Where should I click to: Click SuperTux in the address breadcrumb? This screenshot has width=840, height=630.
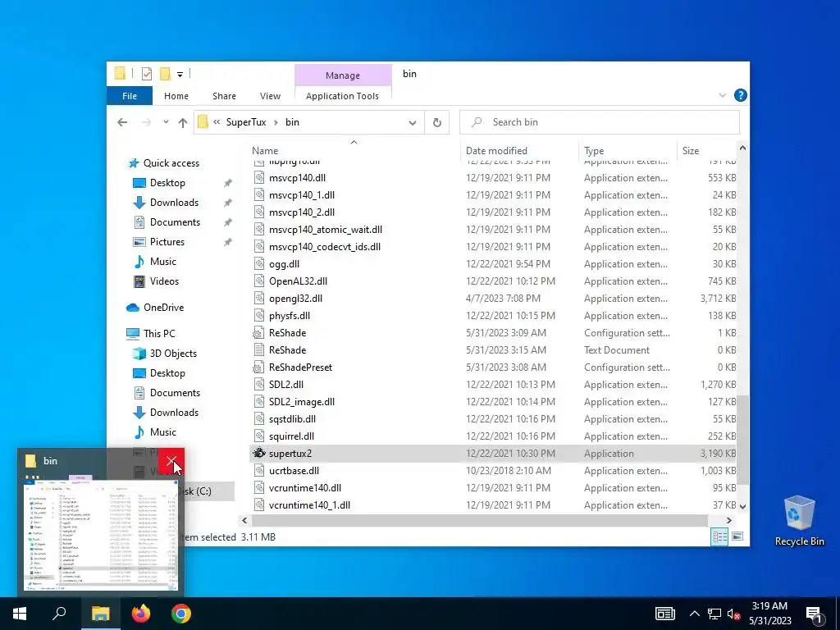[x=246, y=122]
